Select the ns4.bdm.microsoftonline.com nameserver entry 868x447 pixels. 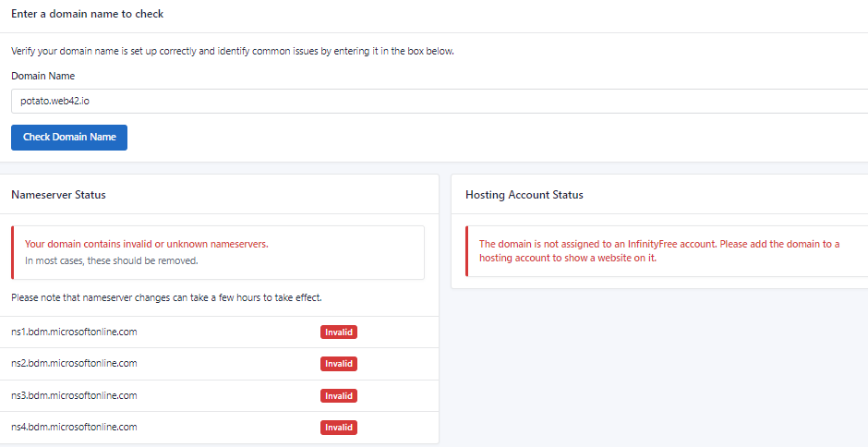(74, 427)
